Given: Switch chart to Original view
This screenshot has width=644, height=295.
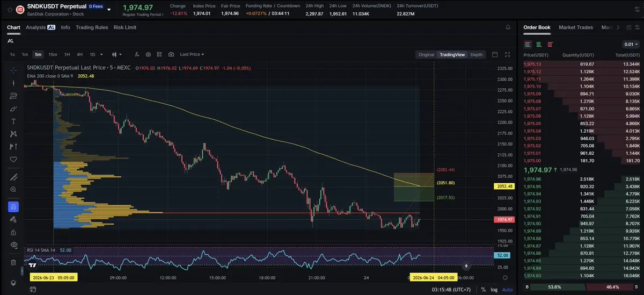Looking at the screenshot, I should (x=426, y=54).
